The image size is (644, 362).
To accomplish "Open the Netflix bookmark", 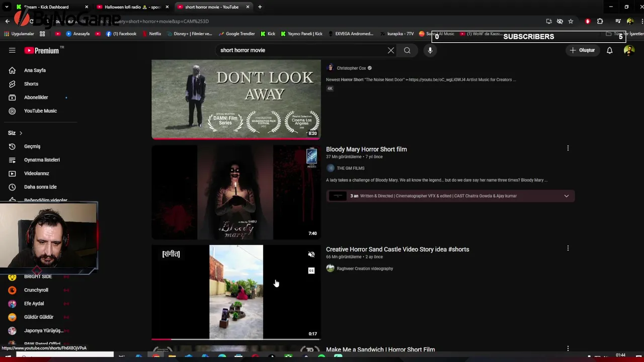I will [x=151, y=34].
